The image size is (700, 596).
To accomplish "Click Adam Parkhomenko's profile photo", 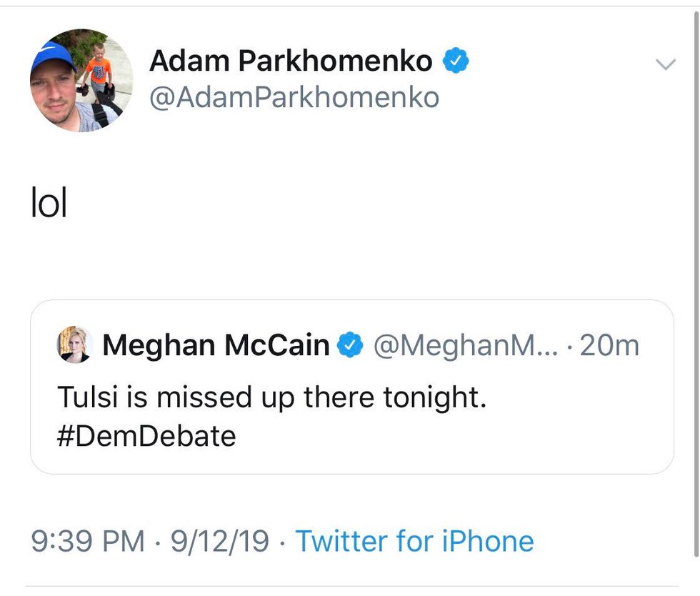I will point(81,81).
